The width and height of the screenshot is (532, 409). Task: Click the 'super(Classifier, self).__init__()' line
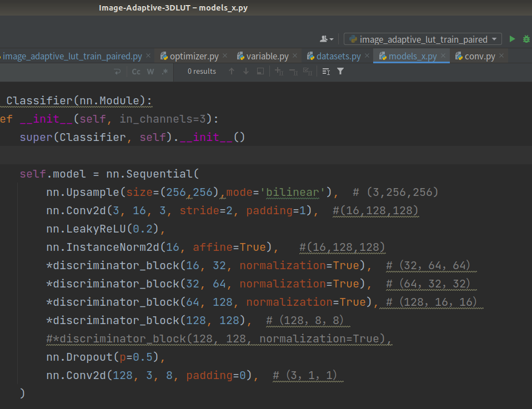pos(132,138)
